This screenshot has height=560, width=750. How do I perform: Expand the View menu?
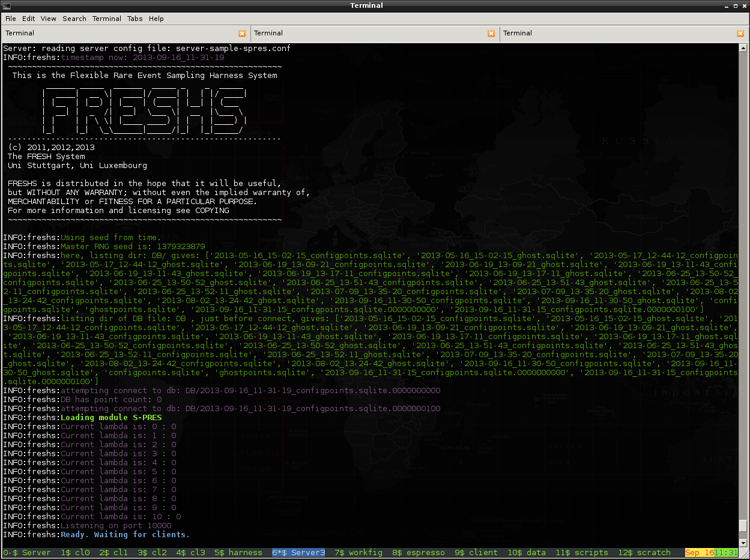(49, 19)
